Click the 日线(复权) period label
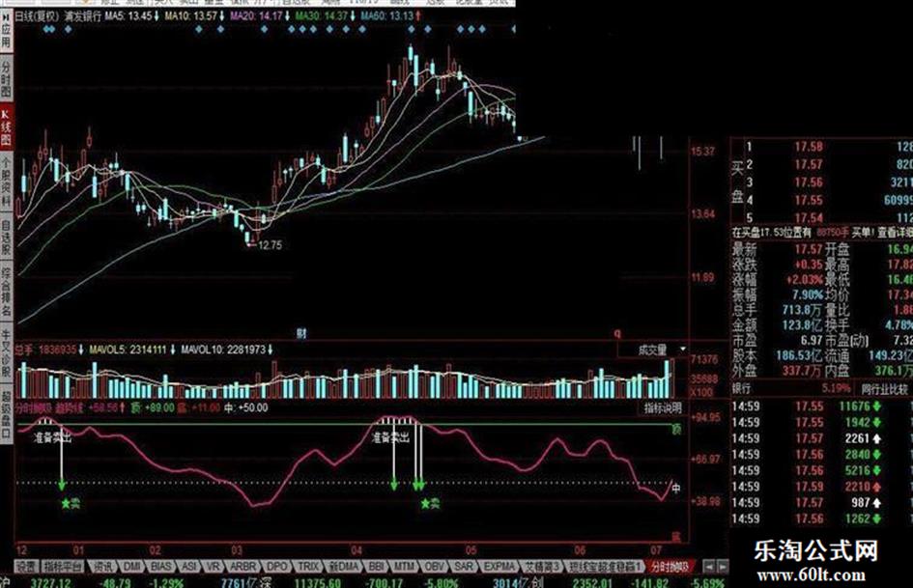The width and height of the screenshot is (913, 588). pyautogui.click(x=37, y=16)
